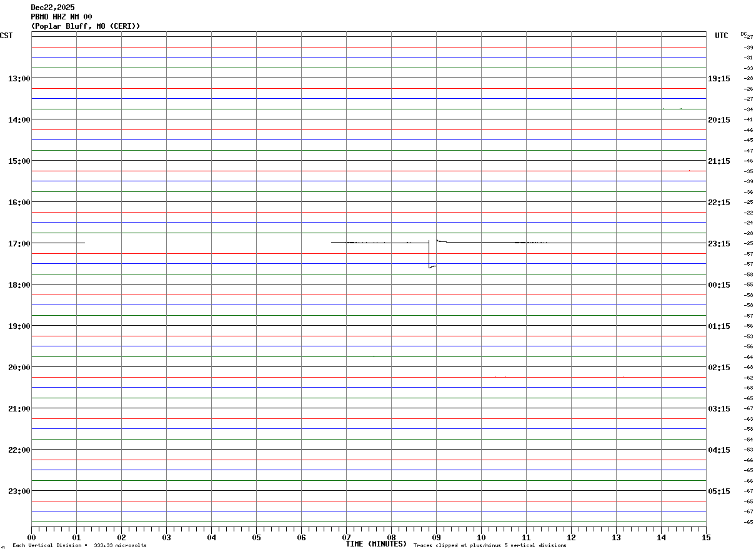Select the 13:00 CST row label

tap(19, 78)
